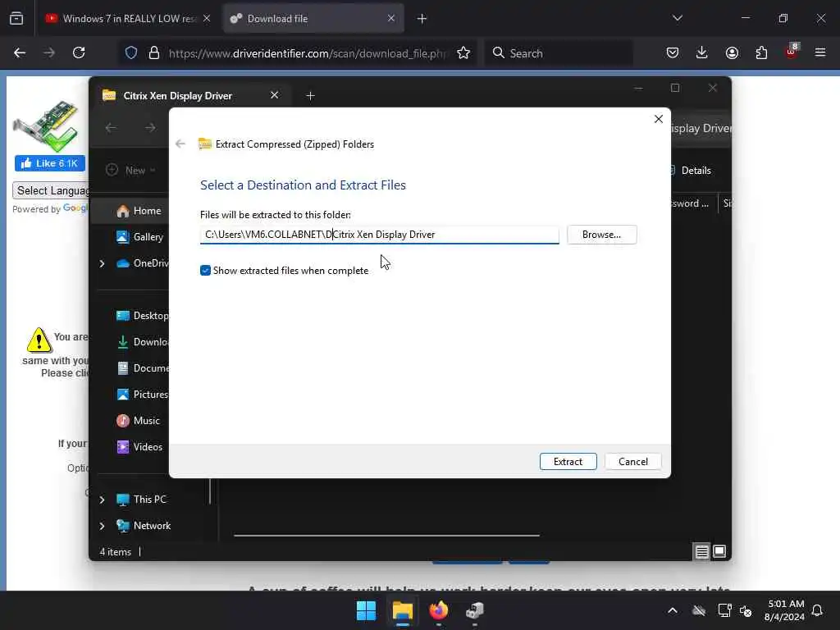
Task: Switch to the Download file browser tab
Action: 313,19
